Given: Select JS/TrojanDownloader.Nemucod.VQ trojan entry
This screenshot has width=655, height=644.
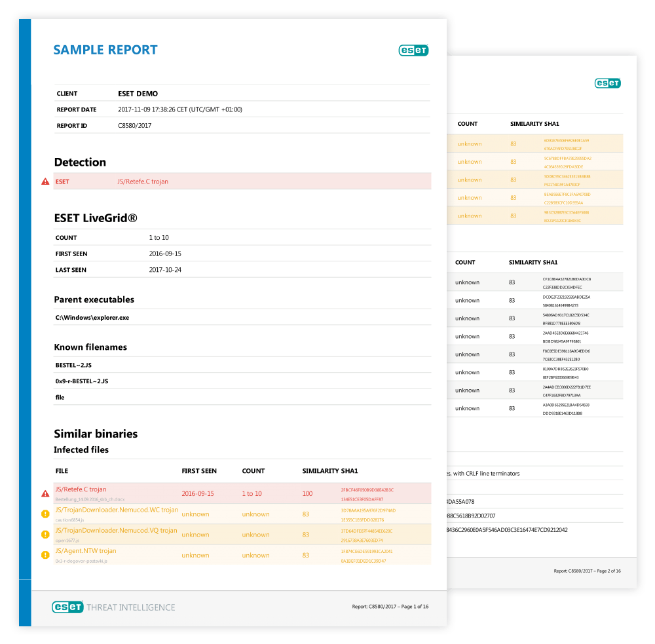Looking at the screenshot, I should pyautogui.click(x=117, y=530).
